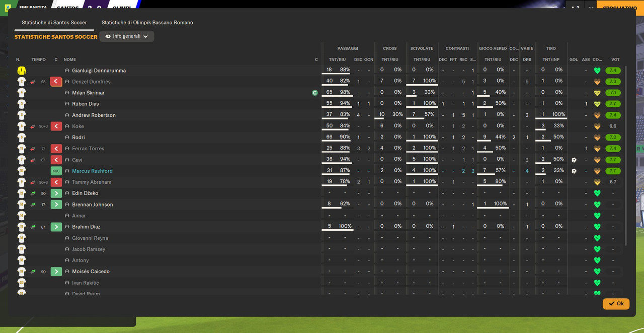The height and width of the screenshot is (333, 644).
Task: Click Tammy Abraham's 80% aerial success value
Action: pos(501,181)
